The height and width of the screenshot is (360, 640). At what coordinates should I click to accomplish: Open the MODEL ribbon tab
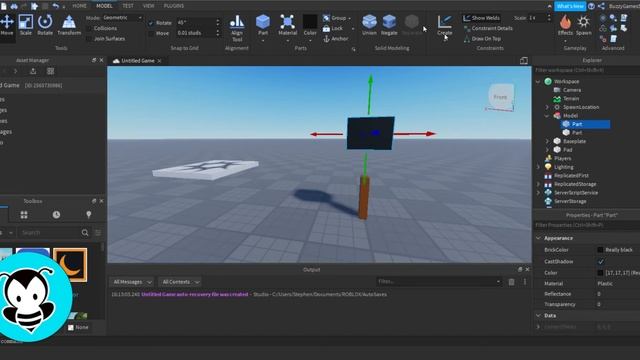tap(104, 6)
